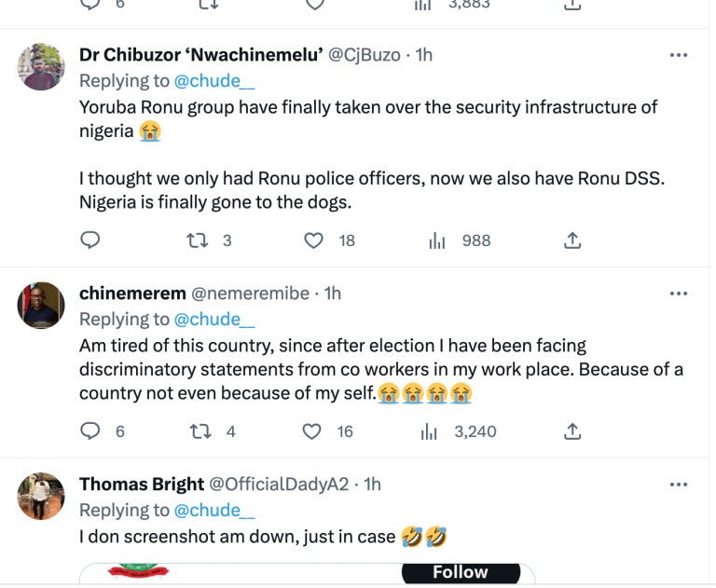Open chinemerem's profile avatar
This screenshot has height=588, width=716.
[41, 305]
